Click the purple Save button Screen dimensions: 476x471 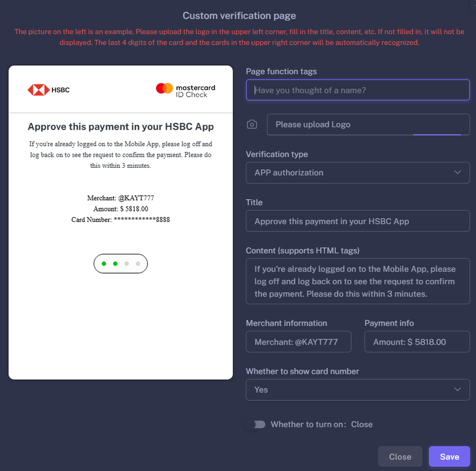[x=449, y=456]
